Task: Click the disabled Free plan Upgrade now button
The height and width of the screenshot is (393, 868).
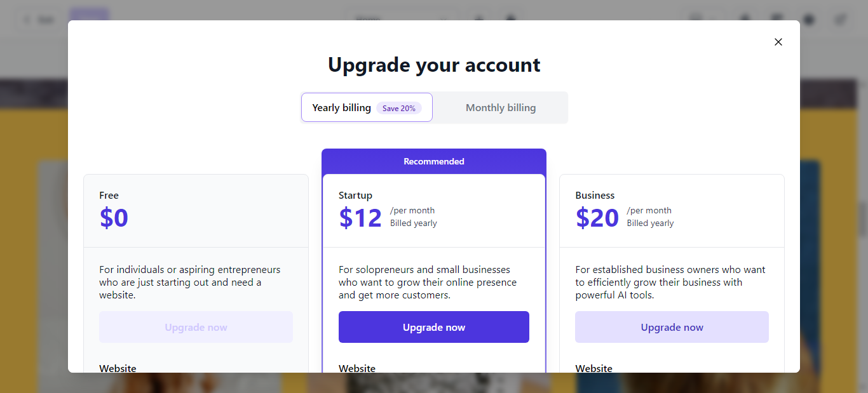Action: click(x=196, y=327)
